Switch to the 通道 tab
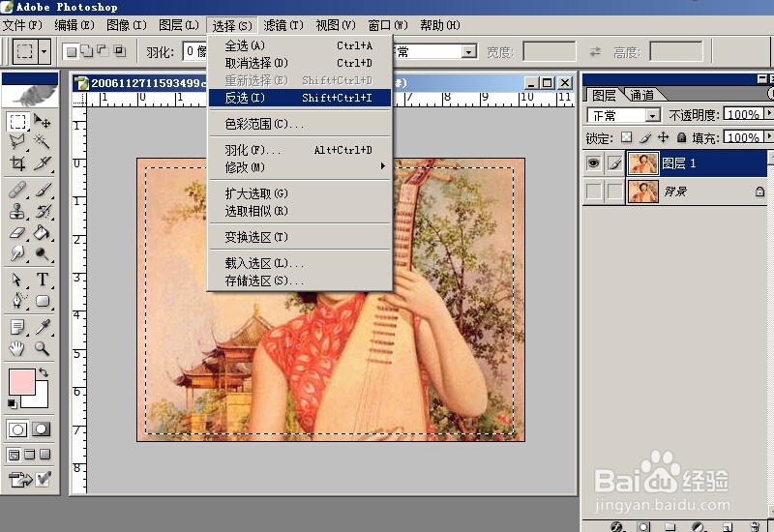Image resolution: width=774 pixels, height=532 pixels. 642,95
